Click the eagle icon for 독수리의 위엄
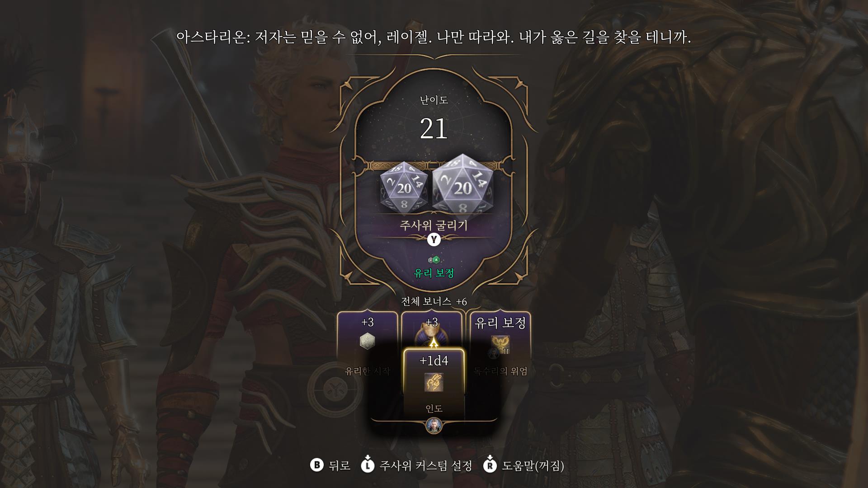The width and height of the screenshot is (868, 488). [x=500, y=345]
